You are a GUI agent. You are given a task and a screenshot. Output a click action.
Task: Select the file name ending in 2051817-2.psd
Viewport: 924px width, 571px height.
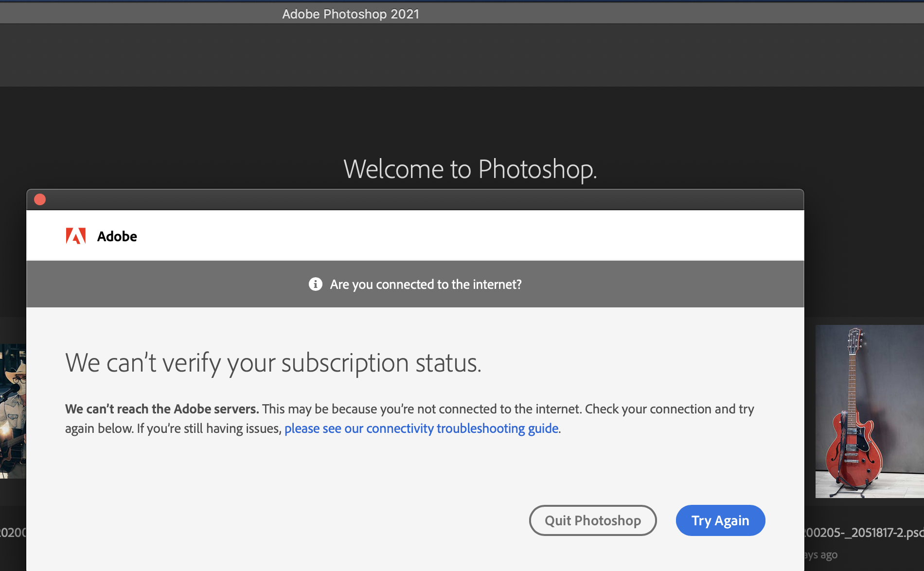click(x=864, y=533)
